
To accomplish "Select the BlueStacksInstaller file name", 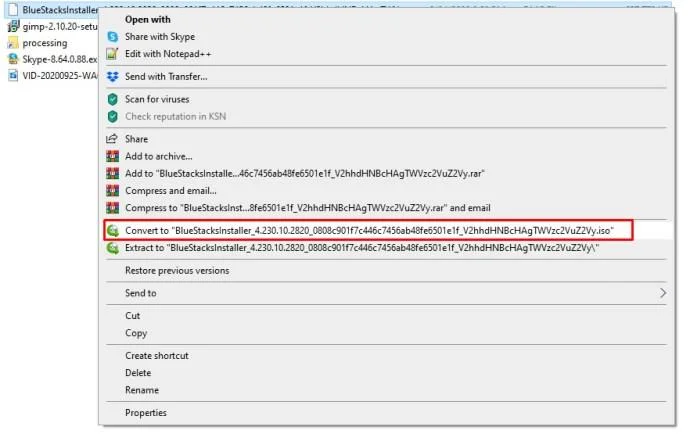I will click(x=60, y=9).
